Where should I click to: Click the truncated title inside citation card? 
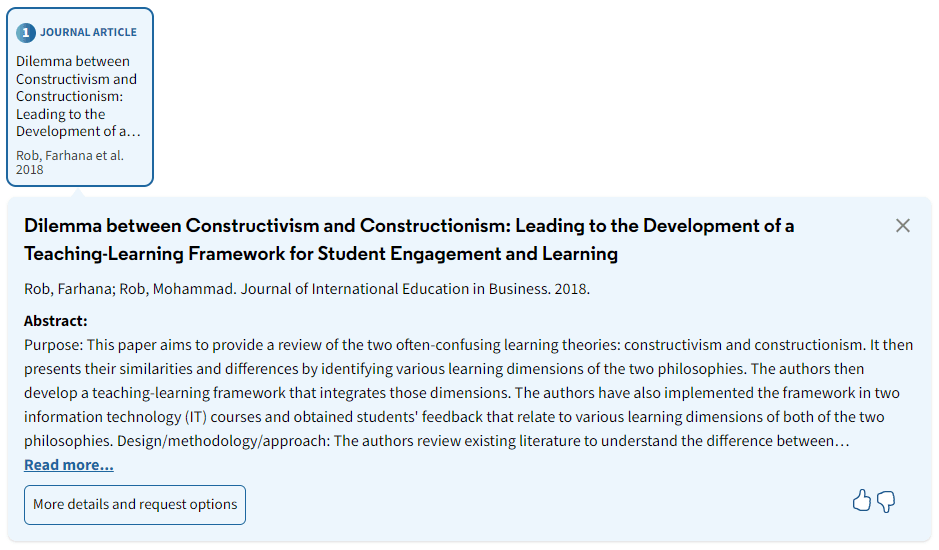(x=77, y=96)
